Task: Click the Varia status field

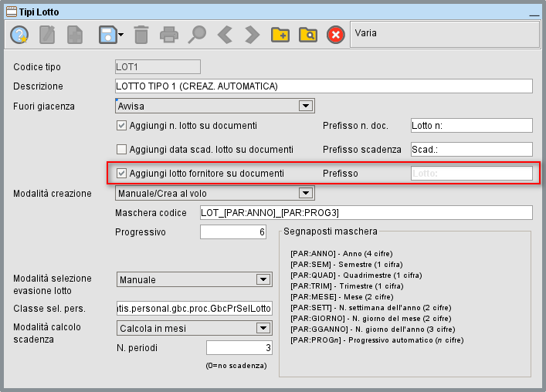Action: [x=445, y=34]
